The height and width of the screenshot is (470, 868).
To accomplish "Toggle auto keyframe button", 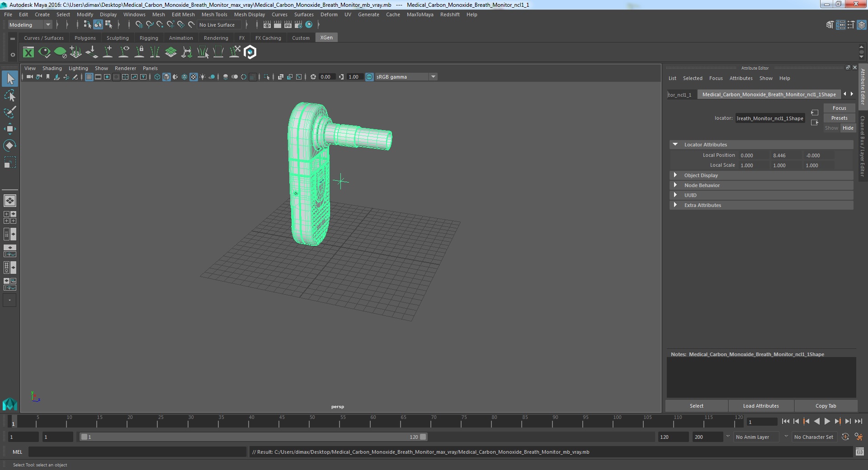I will (x=845, y=437).
